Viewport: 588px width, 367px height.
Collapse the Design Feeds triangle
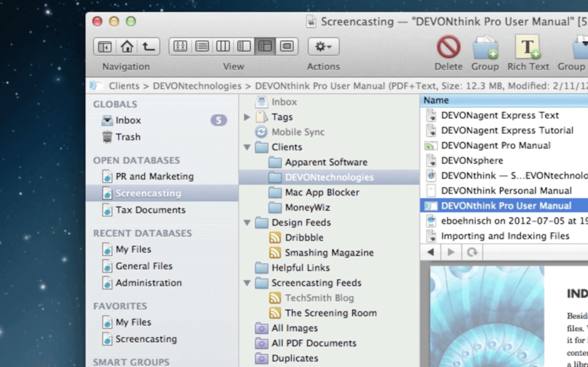pos(247,223)
